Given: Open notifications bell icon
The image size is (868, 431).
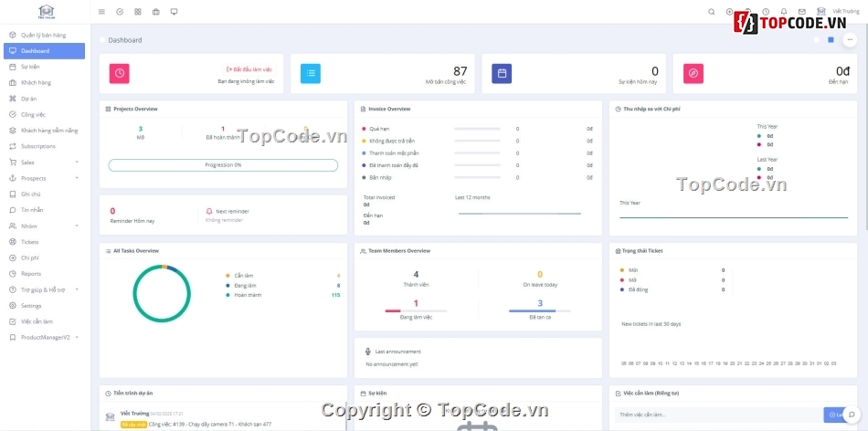Looking at the screenshot, I should [x=784, y=12].
